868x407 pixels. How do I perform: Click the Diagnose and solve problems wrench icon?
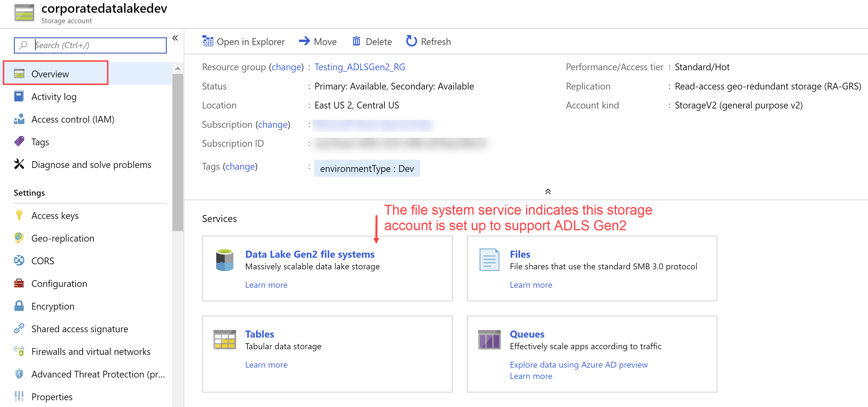(x=19, y=164)
